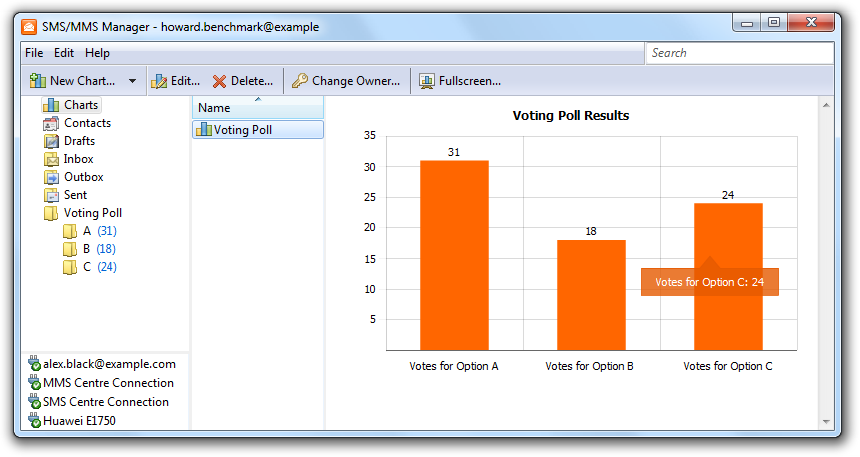Open the Help menu
This screenshot has height=457, width=860.
[97, 53]
